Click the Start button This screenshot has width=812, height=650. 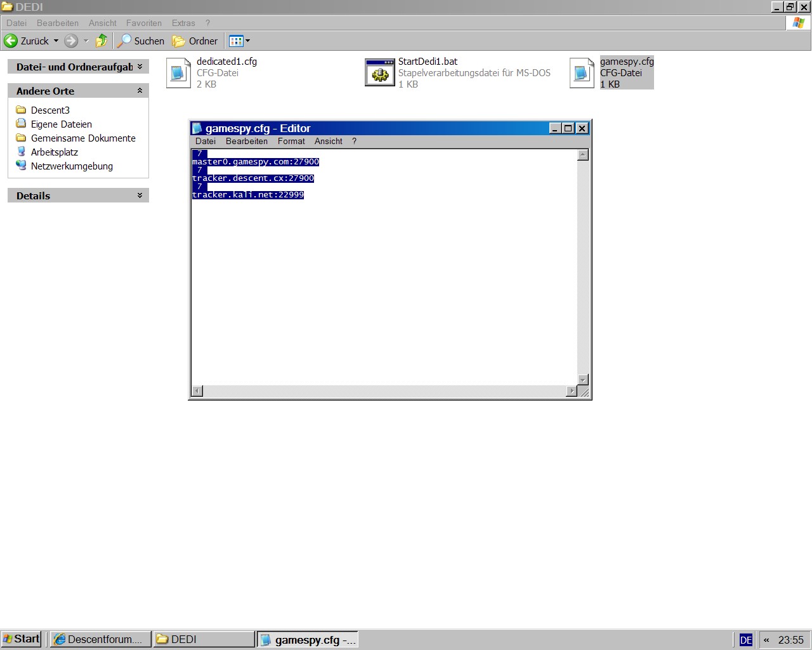pos(22,639)
